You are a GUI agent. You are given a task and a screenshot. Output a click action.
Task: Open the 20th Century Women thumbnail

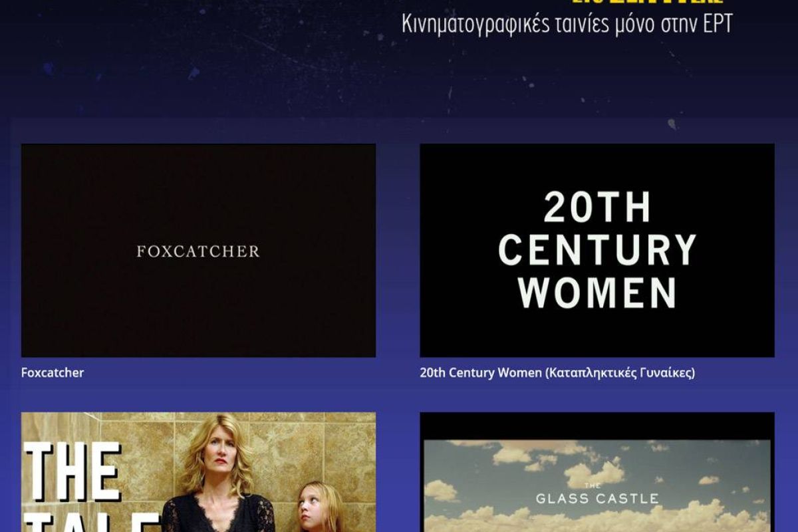click(x=597, y=251)
